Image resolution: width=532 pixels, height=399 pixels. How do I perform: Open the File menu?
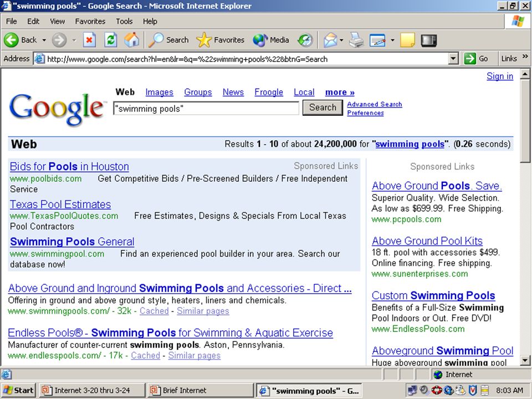[11, 22]
